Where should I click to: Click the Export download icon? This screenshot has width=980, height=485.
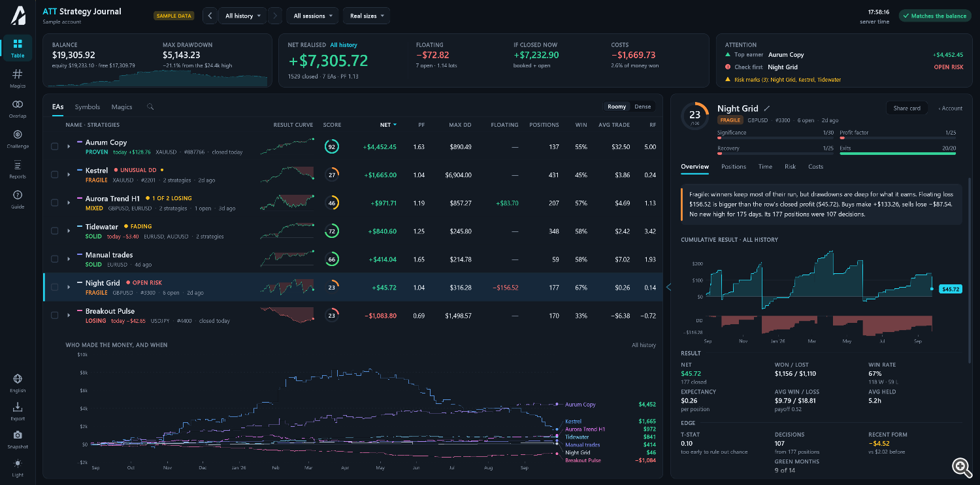18,407
